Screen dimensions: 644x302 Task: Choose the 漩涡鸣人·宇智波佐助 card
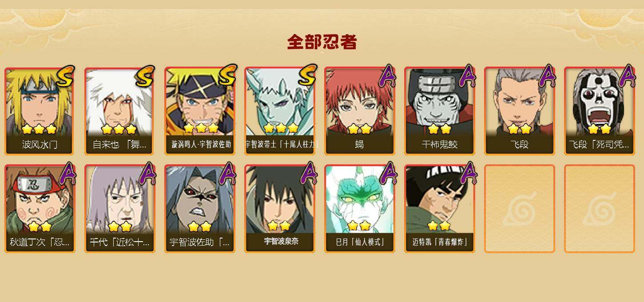(x=199, y=111)
